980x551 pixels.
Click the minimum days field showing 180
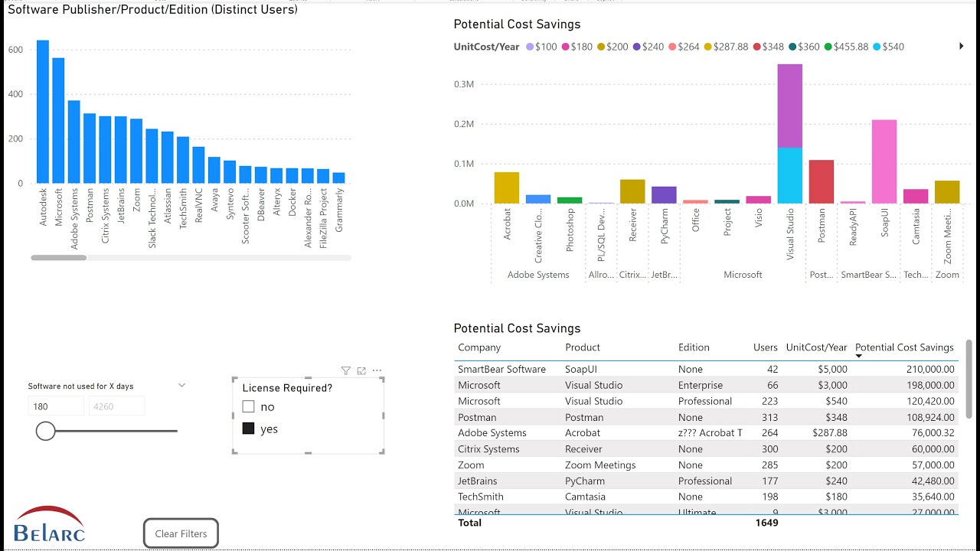pos(56,406)
